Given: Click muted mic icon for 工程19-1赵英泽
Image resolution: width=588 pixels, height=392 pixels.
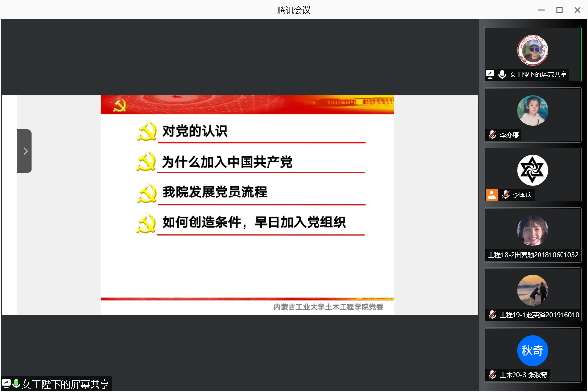Looking at the screenshot, I should (x=492, y=315).
